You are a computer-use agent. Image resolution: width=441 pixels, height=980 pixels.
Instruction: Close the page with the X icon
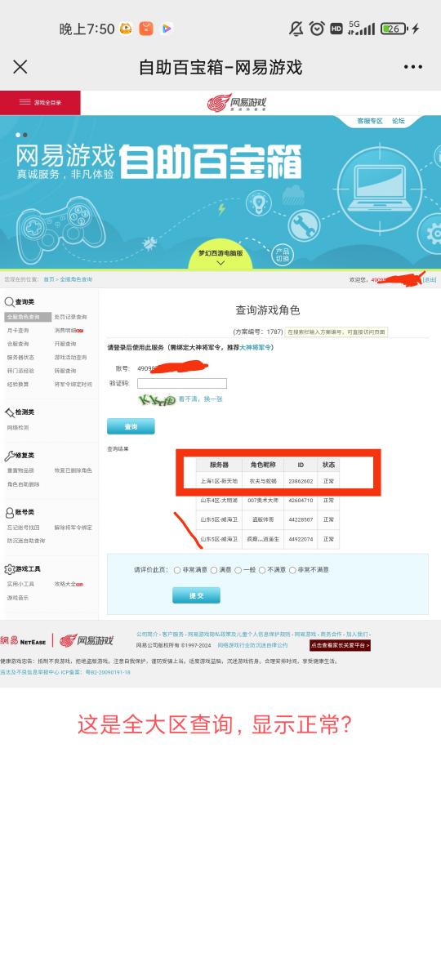click(20, 67)
